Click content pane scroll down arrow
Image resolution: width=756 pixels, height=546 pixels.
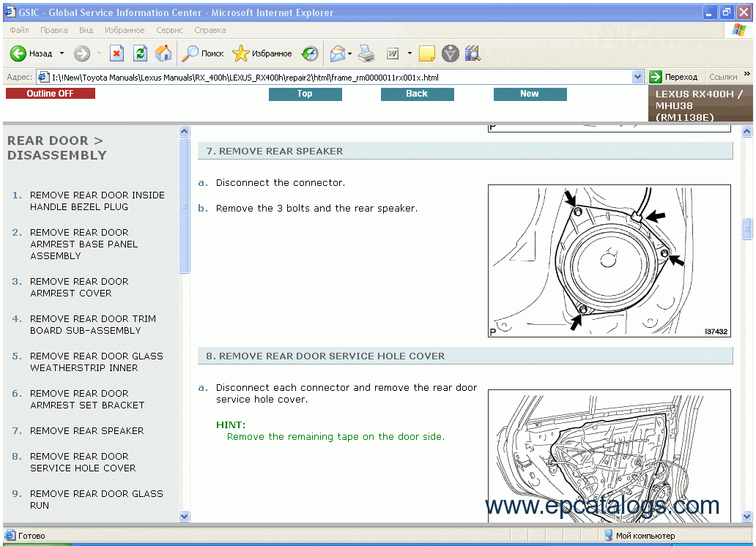click(x=746, y=516)
